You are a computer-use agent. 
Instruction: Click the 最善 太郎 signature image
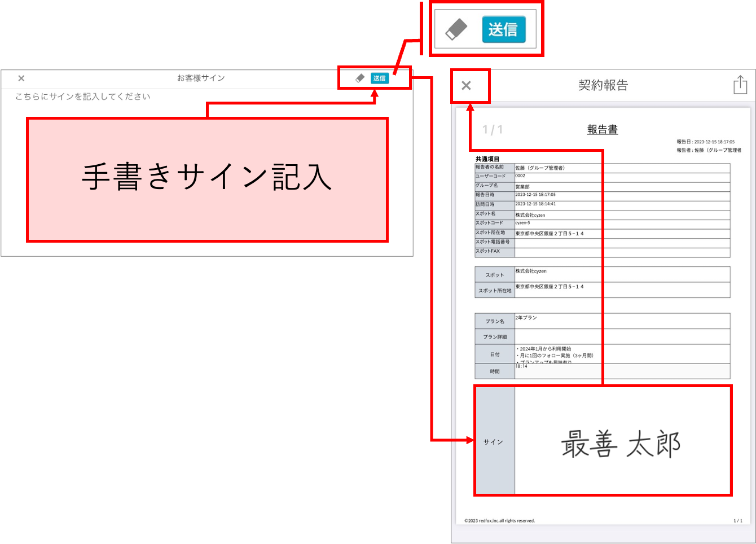click(621, 443)
